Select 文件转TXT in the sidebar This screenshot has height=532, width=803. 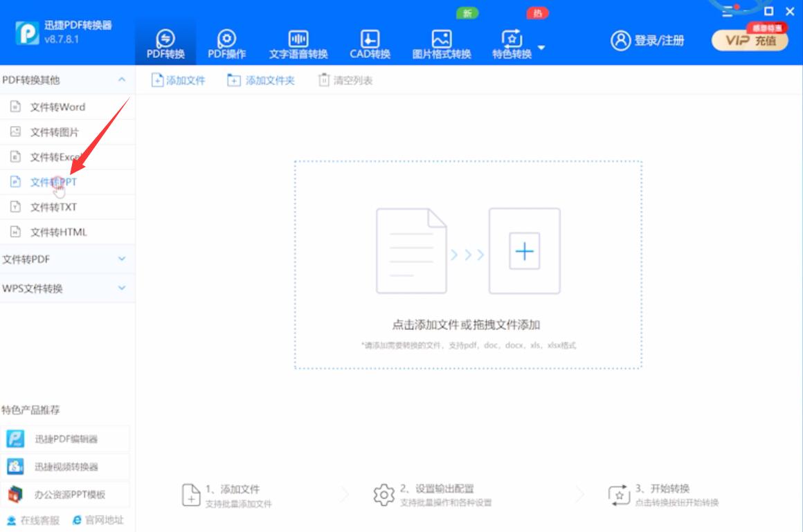pos(67,207)
